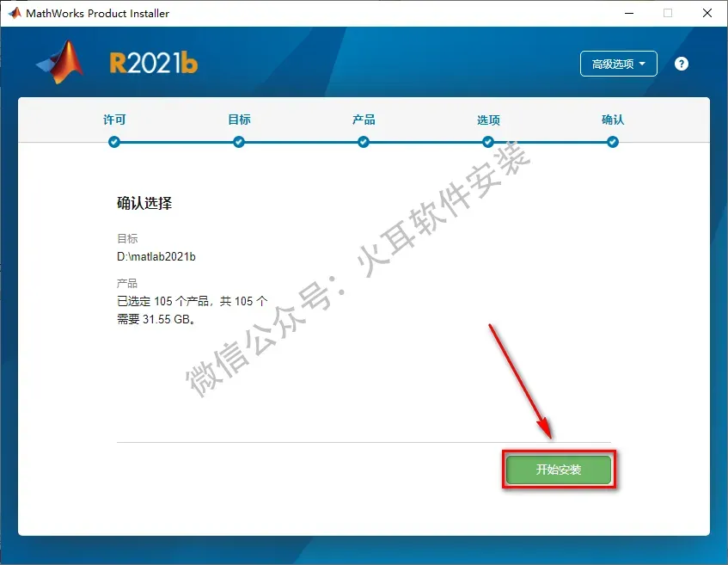The height and width of the screenshot is (565, 728).
Task: Go to the 目标 step label
Action: [x=239, y=120]
